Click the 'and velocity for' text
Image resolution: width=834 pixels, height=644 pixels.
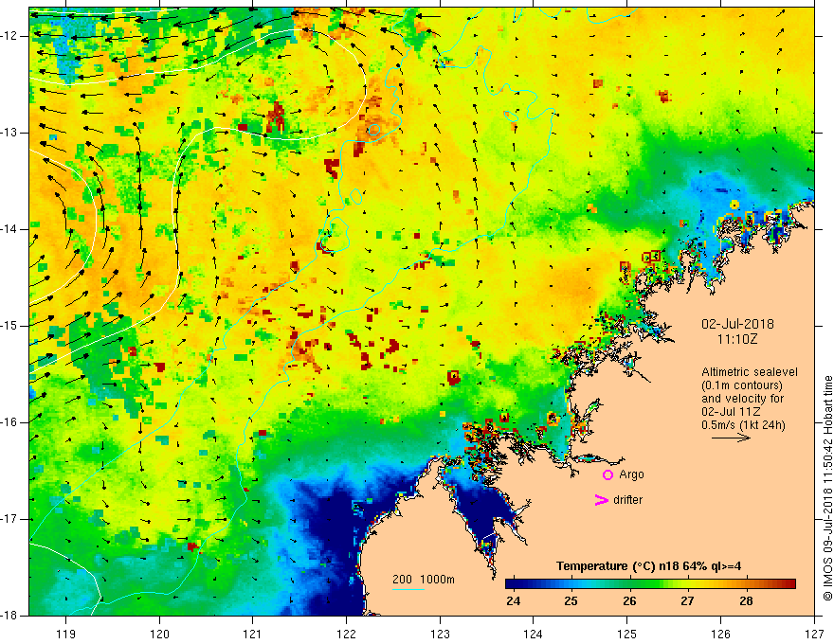[742, 399]
